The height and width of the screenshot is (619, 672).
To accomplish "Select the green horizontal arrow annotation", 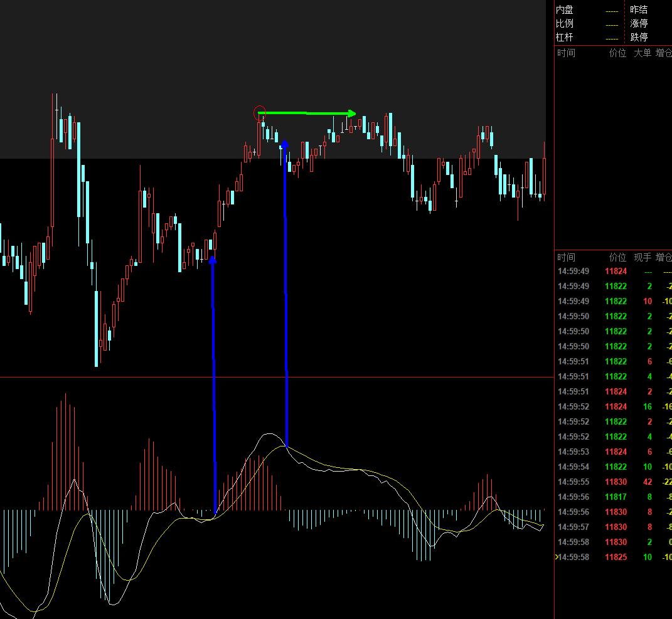I will [307, 114].
